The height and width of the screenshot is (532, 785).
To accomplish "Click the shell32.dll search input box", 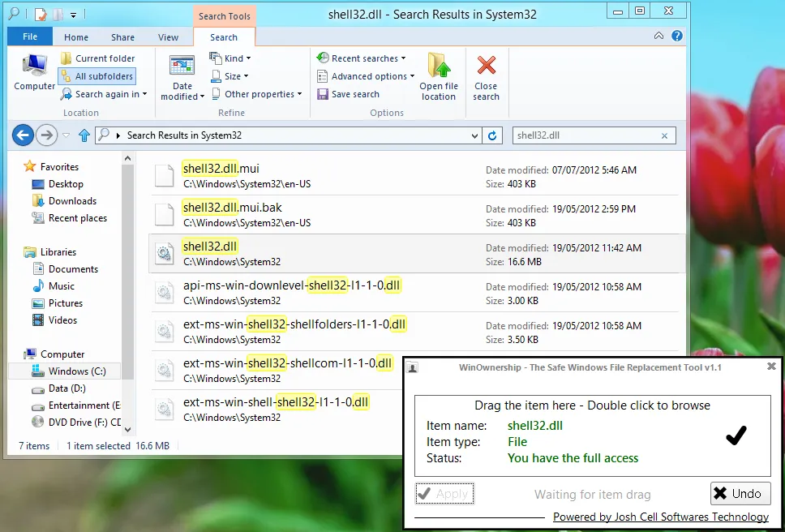I will pyautogui.click(x=584, y=135).
